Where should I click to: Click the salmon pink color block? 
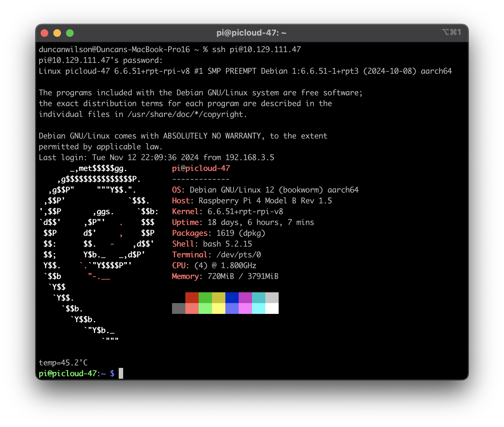(192, 308)
